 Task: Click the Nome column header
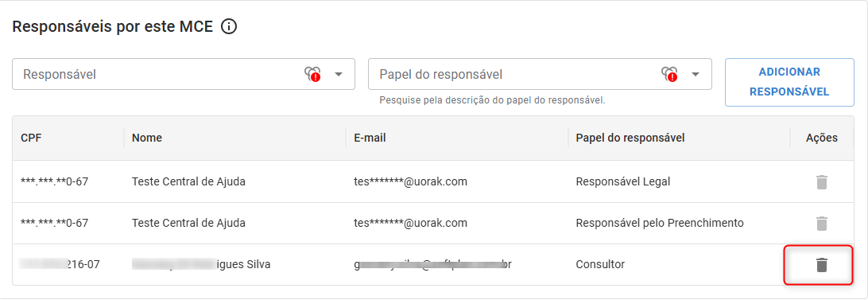147,138
